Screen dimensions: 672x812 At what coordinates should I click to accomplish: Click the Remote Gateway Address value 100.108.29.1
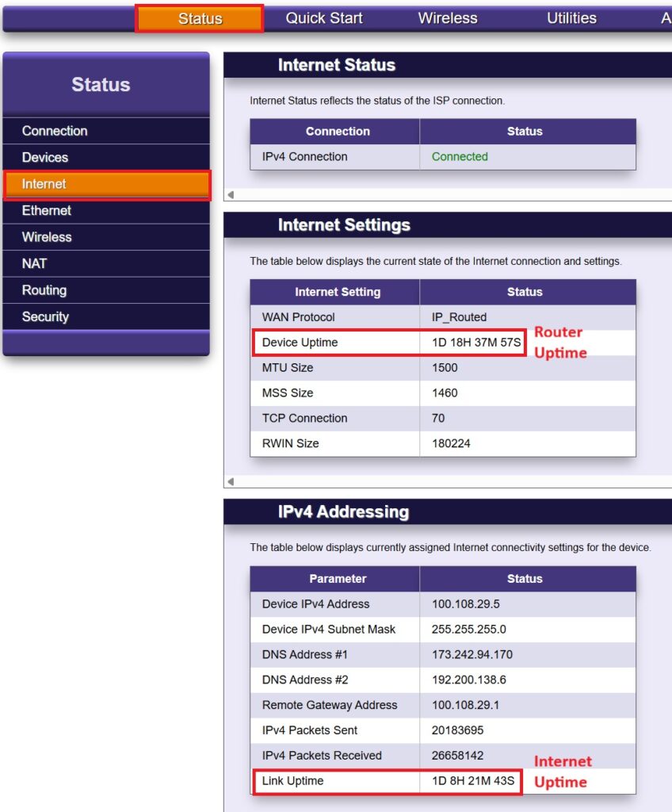tap(465, 705)
